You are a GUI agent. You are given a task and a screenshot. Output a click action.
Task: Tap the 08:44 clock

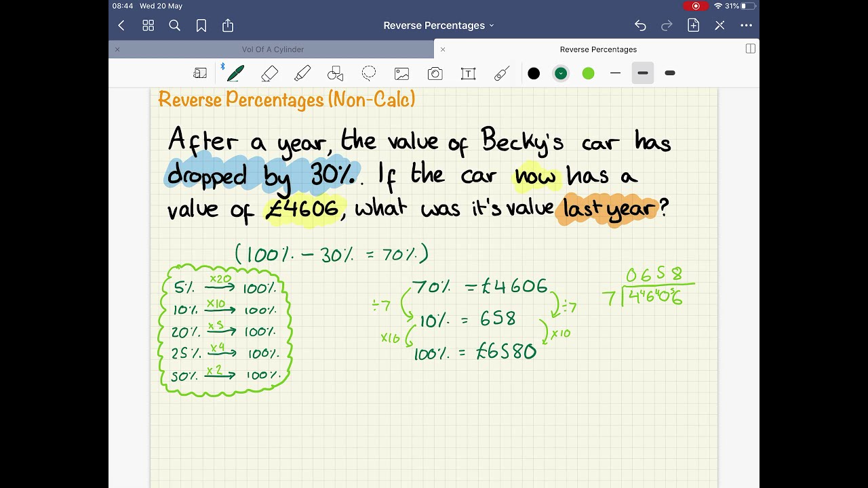coord(123,6)
